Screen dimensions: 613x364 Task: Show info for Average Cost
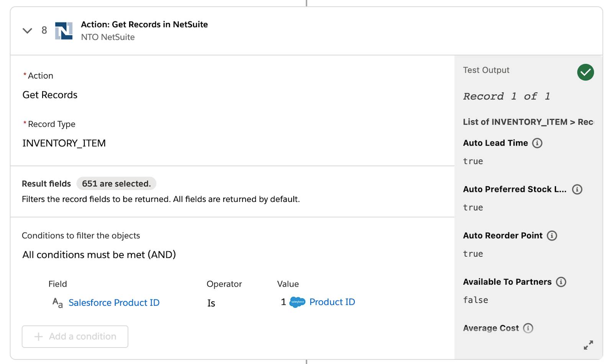(528, 328)
